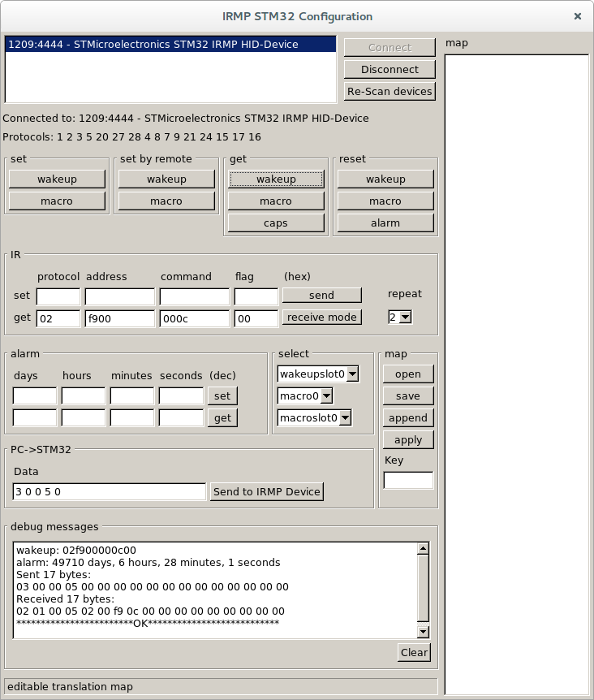Click the alarm set button
This screenshot has width=594, height=700.
[222, 395]
